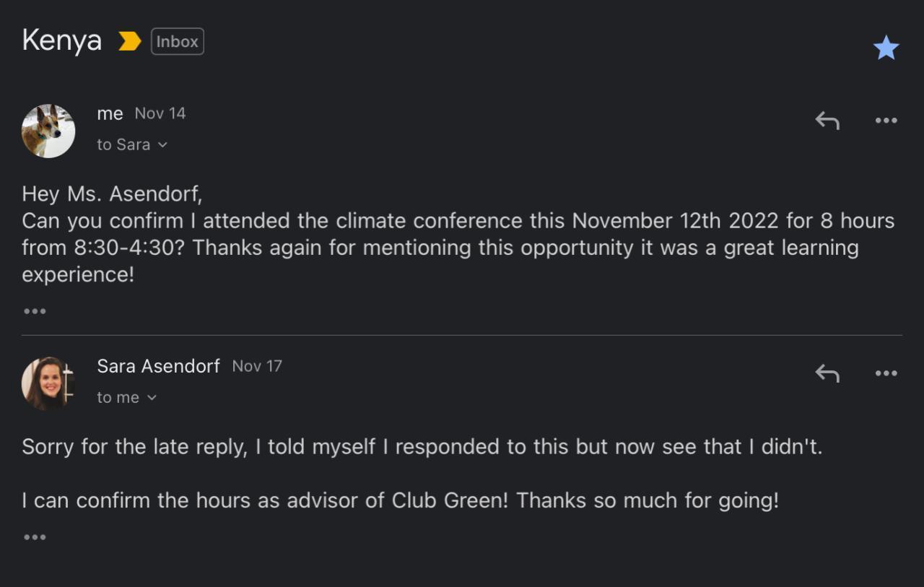
Task: Click the sender name "me"
Action: tap(110, 113)
